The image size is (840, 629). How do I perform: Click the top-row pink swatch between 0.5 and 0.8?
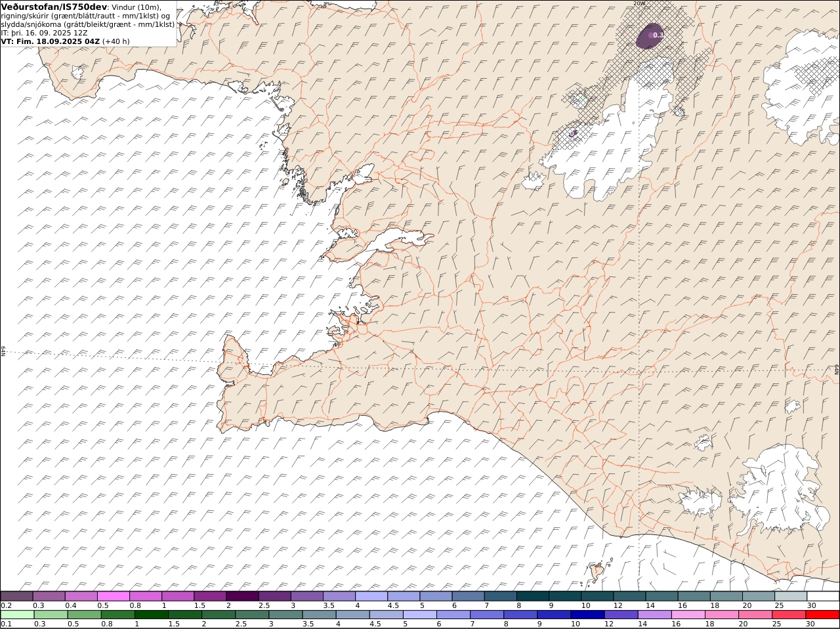(114, 596)
